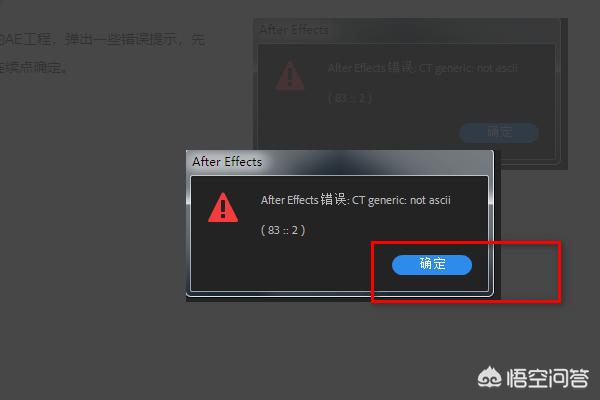The image size is (600, 400).
Task: Click the 悟空问答 monkey logo icon
Action: 489,378
